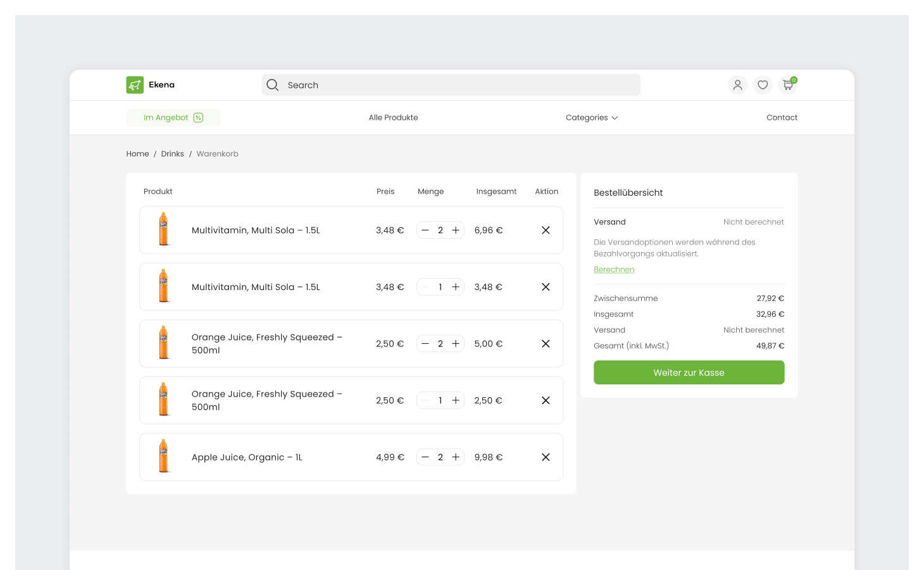Navigate to Alle Produkte
Image resolution: width=924 pixels, height=570 pixels.
click(x=393, y=117)
